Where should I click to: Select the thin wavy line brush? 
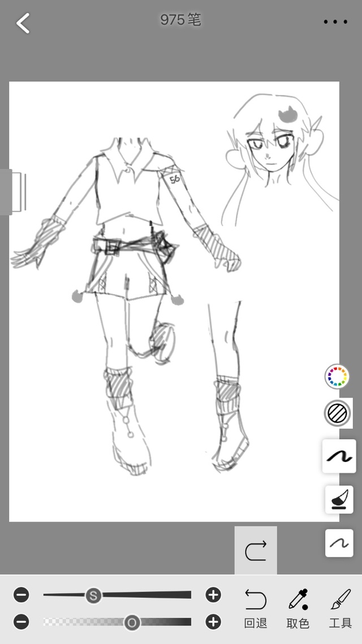[339, 543]
